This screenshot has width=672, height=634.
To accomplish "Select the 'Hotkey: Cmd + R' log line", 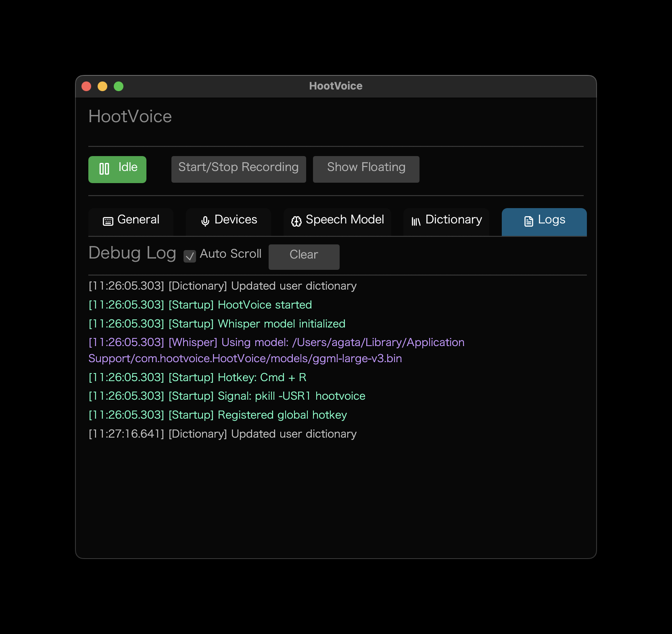I will tap(198, 377).
